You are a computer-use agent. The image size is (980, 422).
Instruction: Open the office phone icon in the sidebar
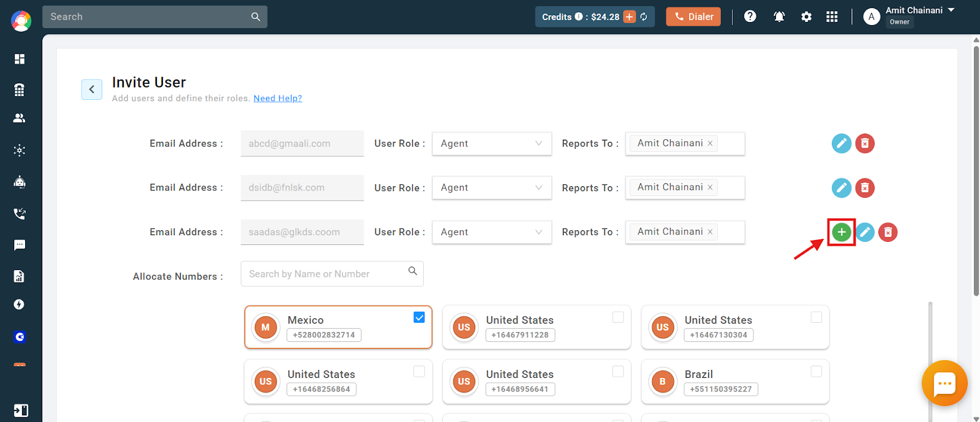pos(20,90)
